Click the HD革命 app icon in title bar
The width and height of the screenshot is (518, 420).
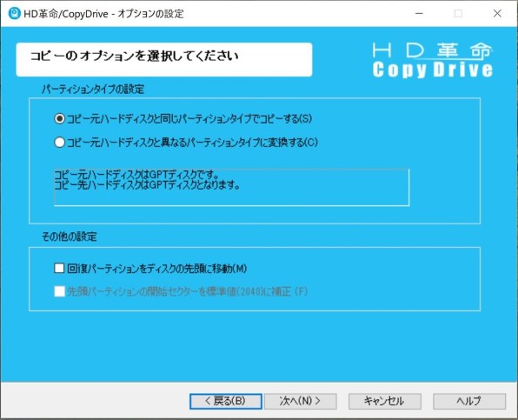point(14,14)
